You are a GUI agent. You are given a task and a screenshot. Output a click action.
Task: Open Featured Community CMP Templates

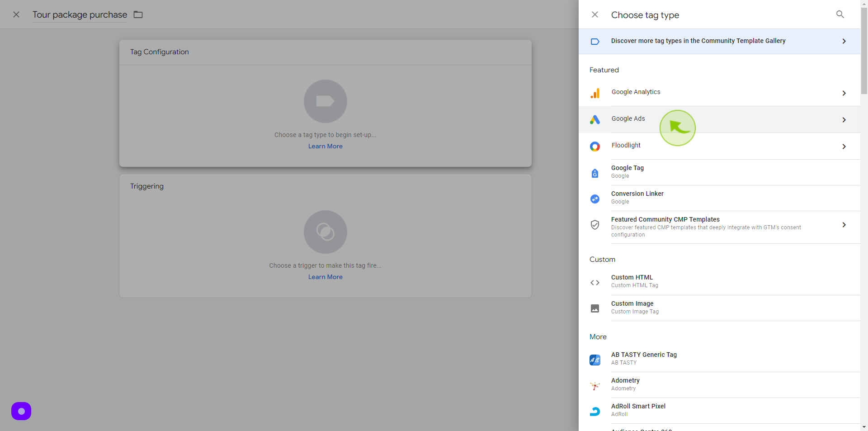pyautogui.click(x=719, y=227)
